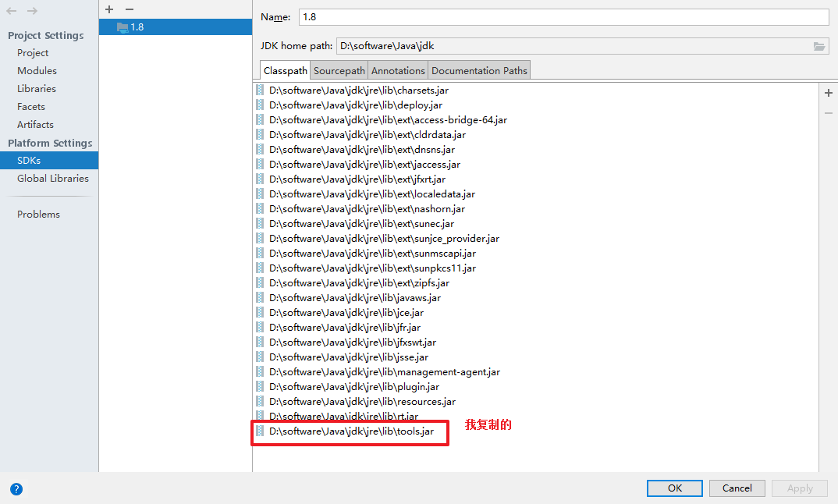The image size is (838, 504).
Task: Open the Annotations tab
Action: pos(398,70)
